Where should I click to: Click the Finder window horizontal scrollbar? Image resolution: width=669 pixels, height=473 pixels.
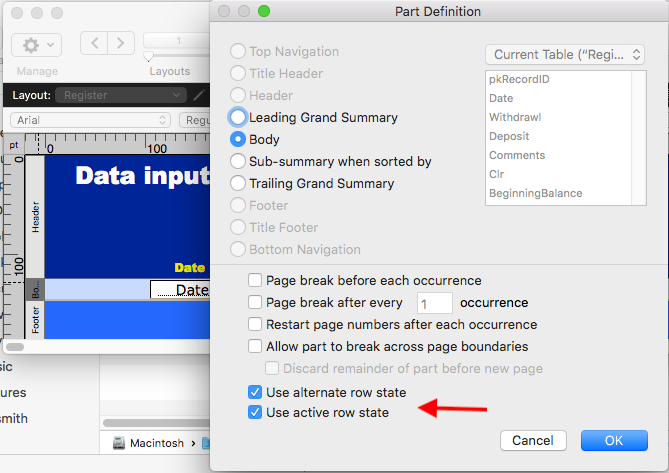[x=156, y=423]
